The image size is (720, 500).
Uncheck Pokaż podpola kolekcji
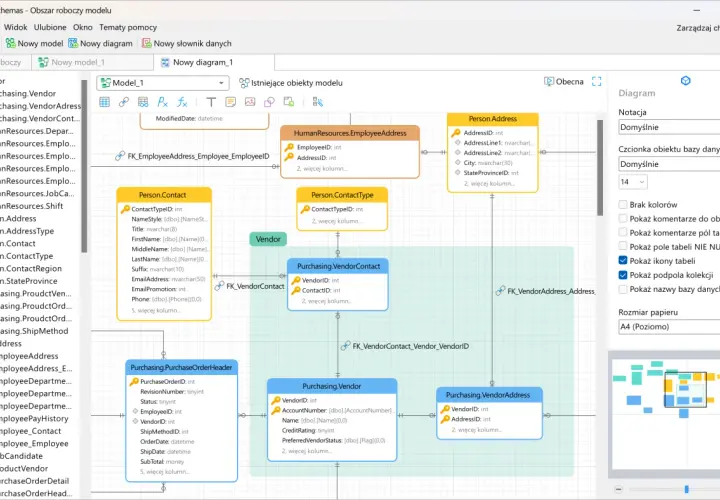coord(623,275)
